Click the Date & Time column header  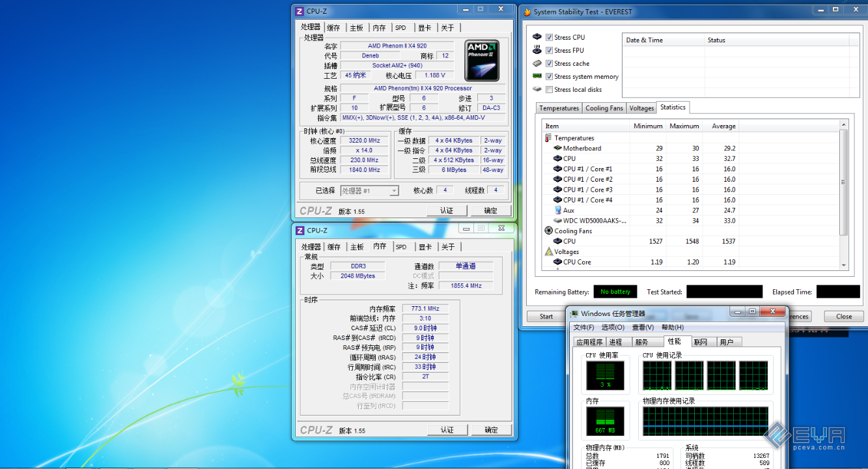[x=664, y=40]
